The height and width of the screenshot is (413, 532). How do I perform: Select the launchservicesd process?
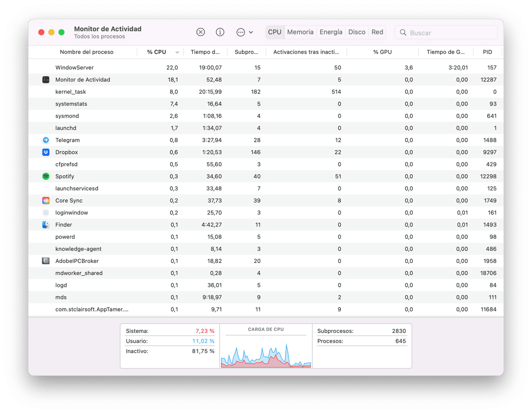(x=77, y=189)
